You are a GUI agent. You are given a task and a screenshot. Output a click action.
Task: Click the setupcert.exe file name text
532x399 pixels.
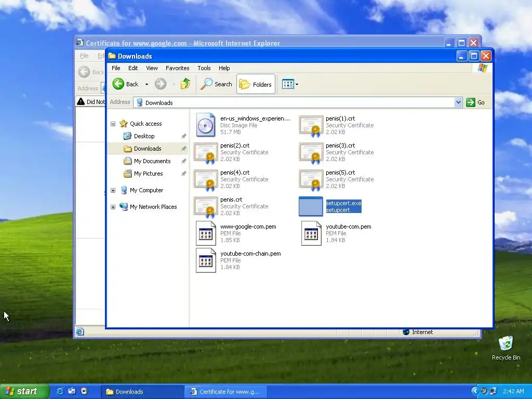click(343, 203)
